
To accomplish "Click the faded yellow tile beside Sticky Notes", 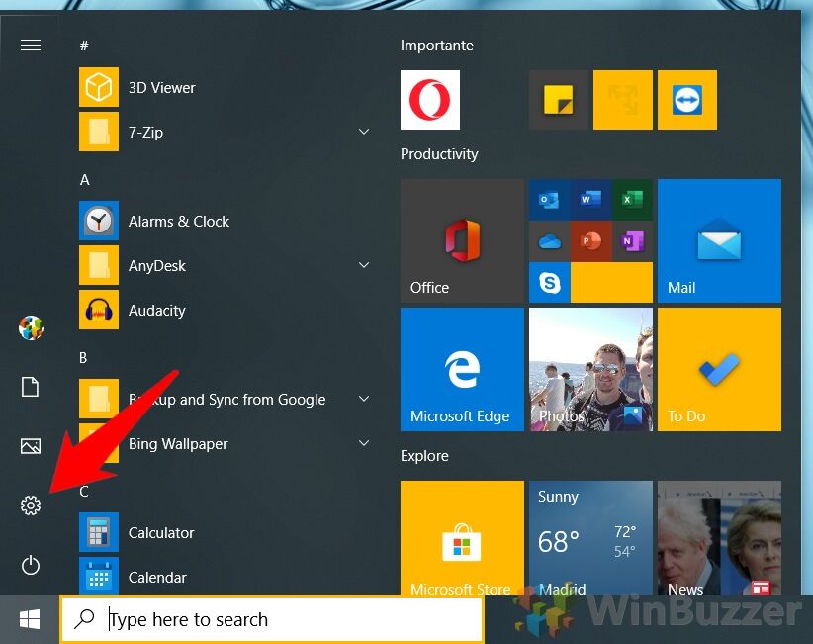I will 623,100.
